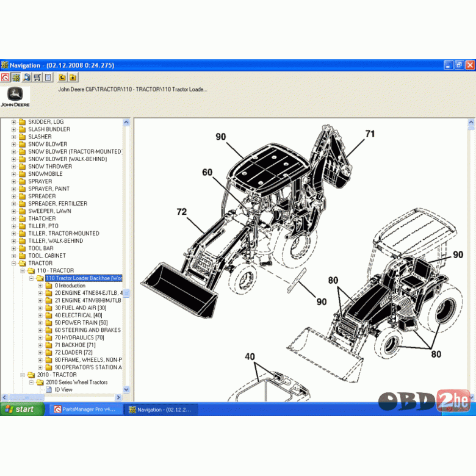The height and width of the screenshot is (476, 476).
Task: Minimize the Navigation window
Action: coord(449,65)
